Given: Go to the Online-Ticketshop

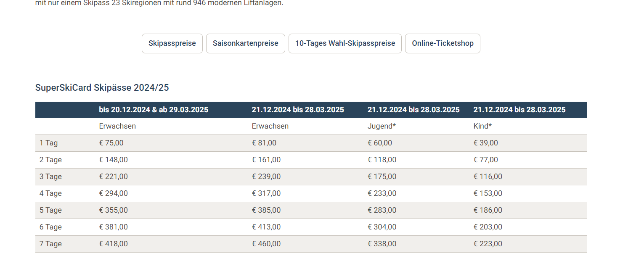Looking at the screenshot, I should pyautogui.click(x=443, y=43).
